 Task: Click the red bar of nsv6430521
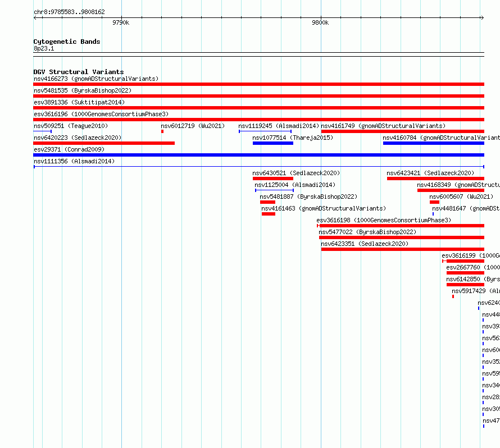click(273, 179)
